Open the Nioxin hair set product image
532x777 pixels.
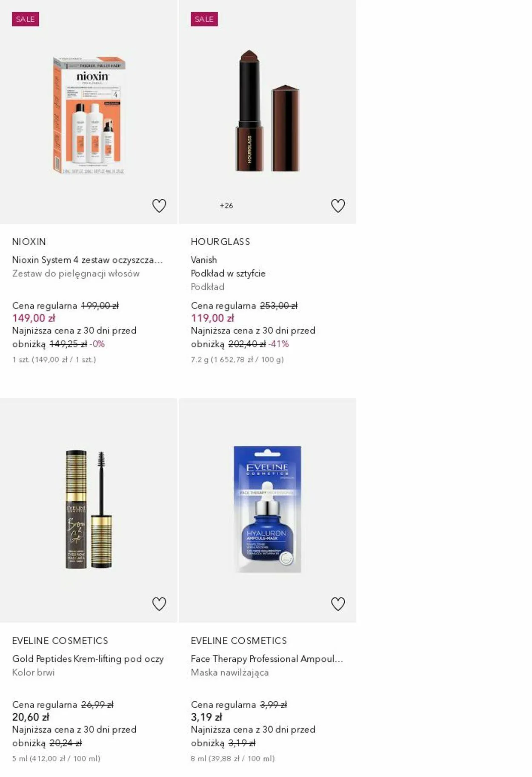pyautogui.click(x=89, y=115)
